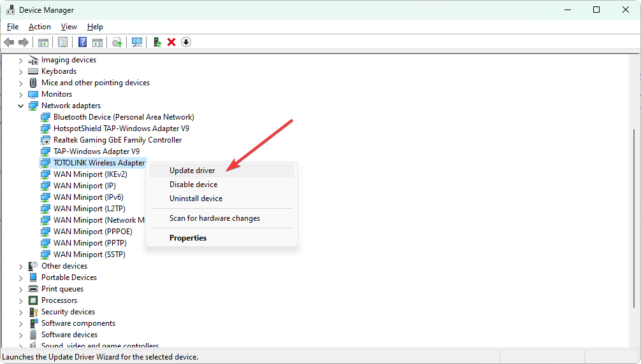This screenshot has height=364, width=641.
Task: Click the Processors category chip icon
Action: (33, 300)
